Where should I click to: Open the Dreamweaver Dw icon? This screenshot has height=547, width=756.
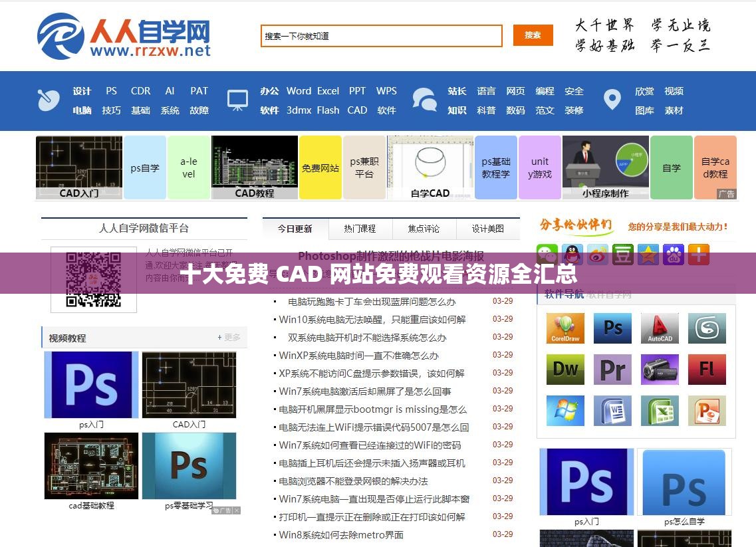point(565,370)
